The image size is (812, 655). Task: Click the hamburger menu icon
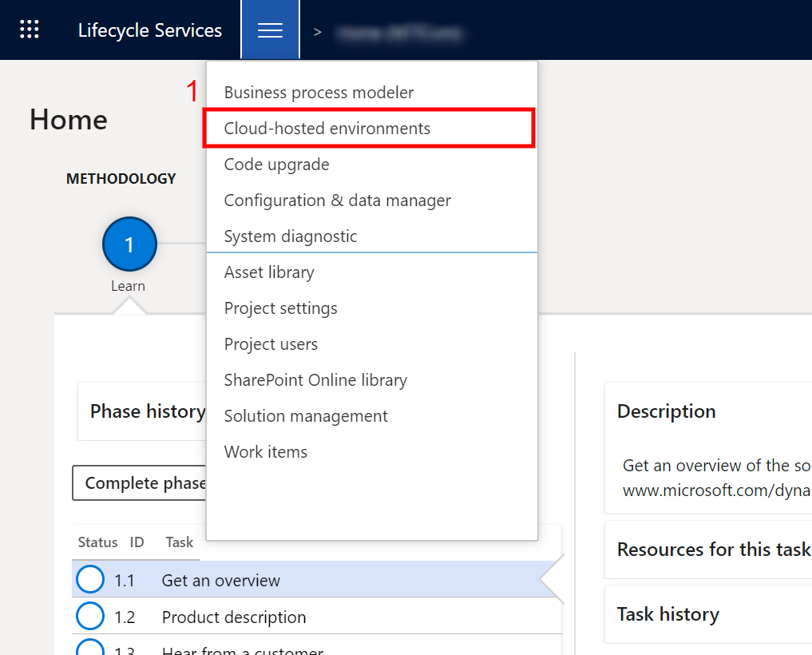point(270,30)
